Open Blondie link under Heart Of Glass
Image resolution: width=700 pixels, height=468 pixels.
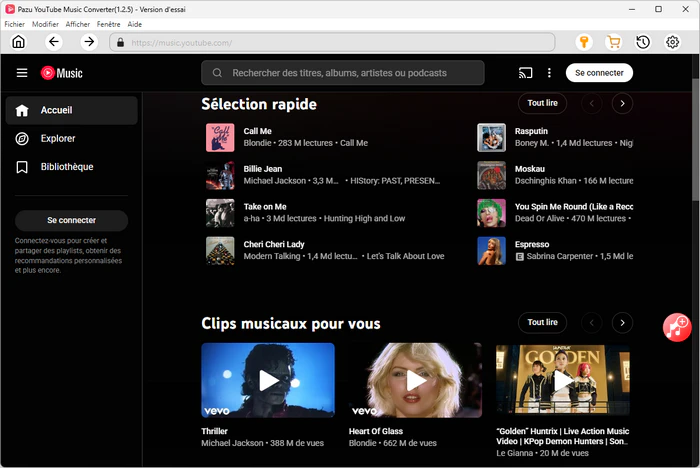(362, 443)
